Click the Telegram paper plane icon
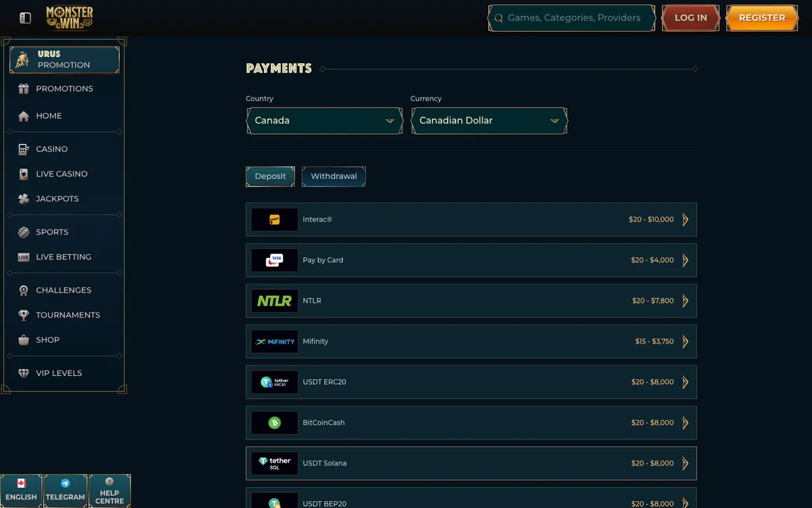This screenshot has height=508, width=812. pyautogui.click(x=66, y=484)
